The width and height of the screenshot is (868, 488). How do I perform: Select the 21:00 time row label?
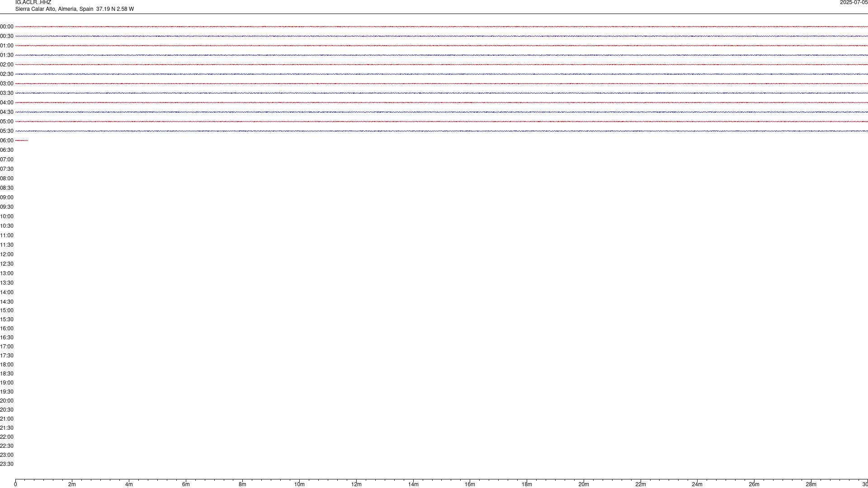click(x=7, y=419)
